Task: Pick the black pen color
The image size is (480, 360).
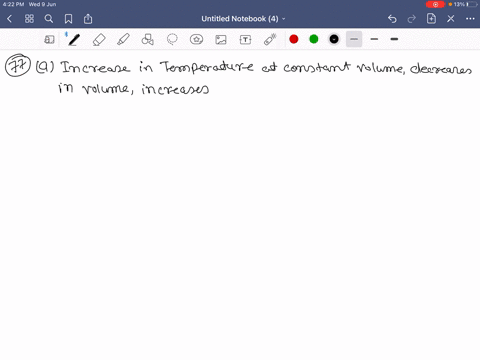Action: [334, 39]
